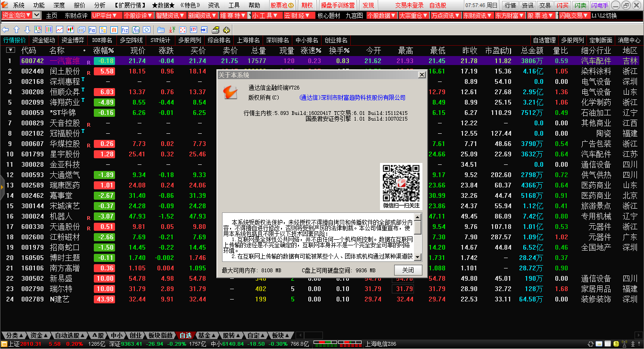
Task: Open the 分析 menu
Action: coord(99,5)
